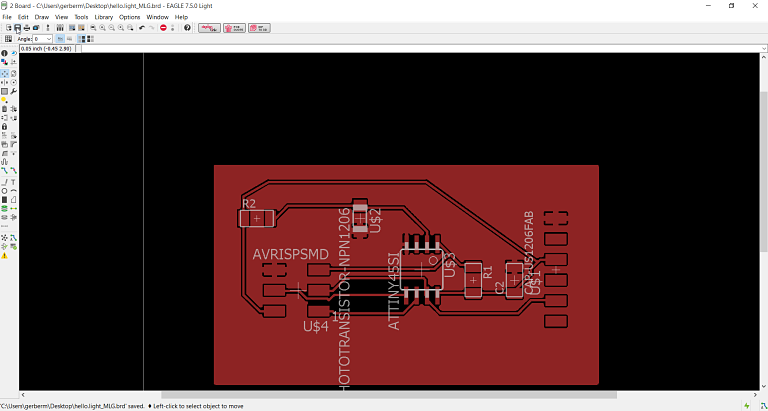Click the Design Link button
The image size is (768, 411).
tap(209, 28)
